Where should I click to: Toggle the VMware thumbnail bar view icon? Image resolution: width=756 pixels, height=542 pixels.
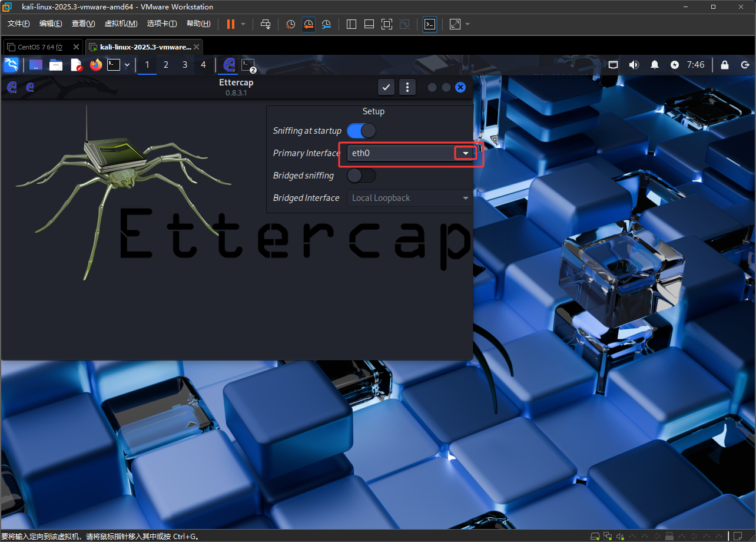click(x=369, y=24)
